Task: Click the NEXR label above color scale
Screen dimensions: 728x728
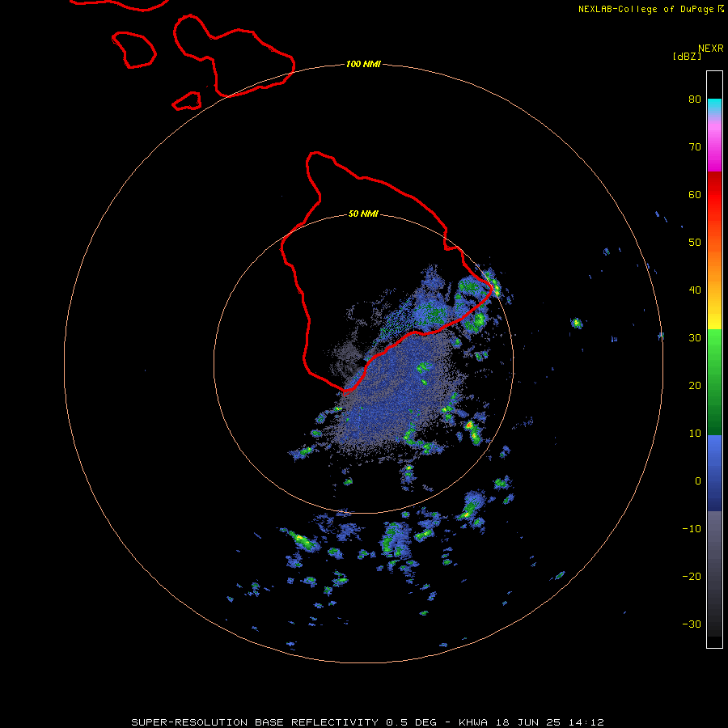Action: 711,49
